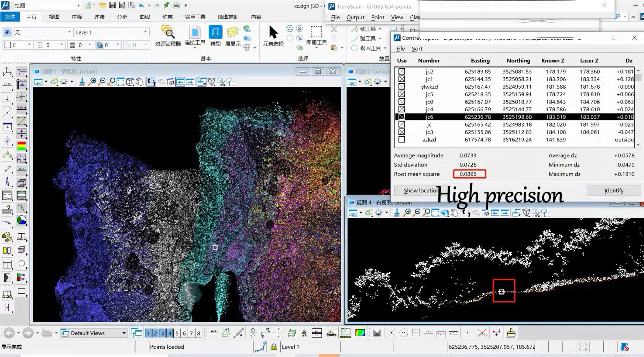The width and height of the screenshot is (644, 357).
Task: Open File menu in Control report window
Action: [x=400, y=49]
